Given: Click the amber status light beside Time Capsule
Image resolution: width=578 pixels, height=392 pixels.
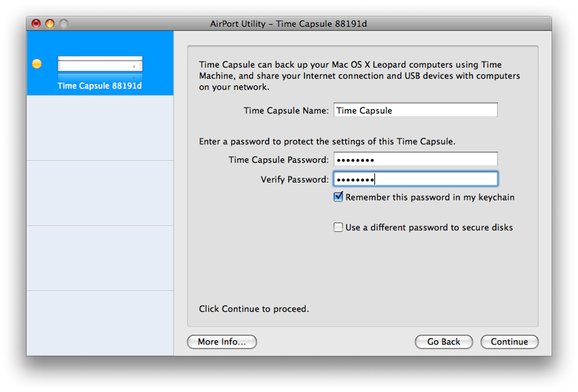Looking at the screenshot, I should click(37, 64).
